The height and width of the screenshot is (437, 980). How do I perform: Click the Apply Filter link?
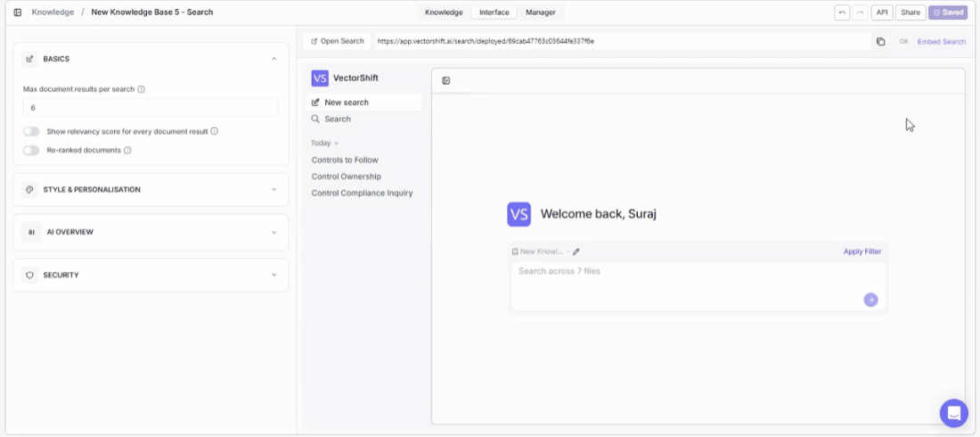click(862, 251)
